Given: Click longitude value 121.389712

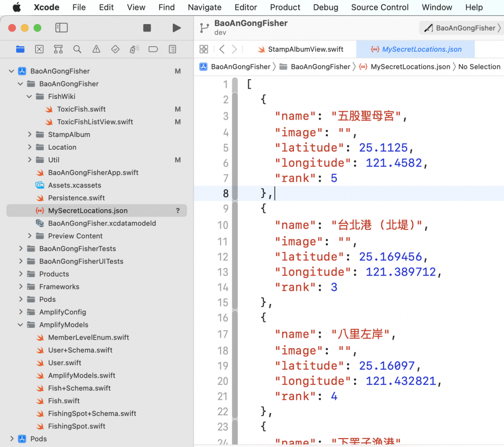Looking at the screenshot, I should (401, 272).
